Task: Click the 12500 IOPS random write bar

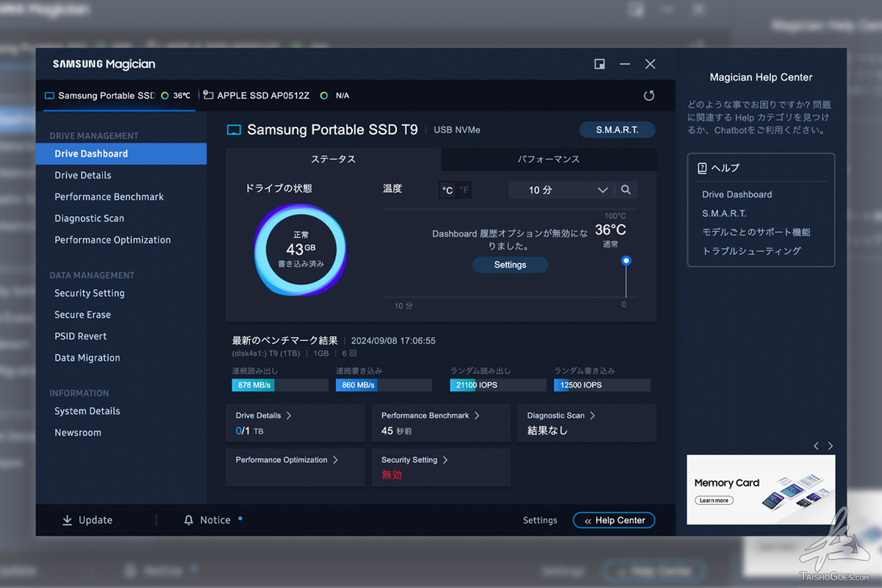Action: 602,385
